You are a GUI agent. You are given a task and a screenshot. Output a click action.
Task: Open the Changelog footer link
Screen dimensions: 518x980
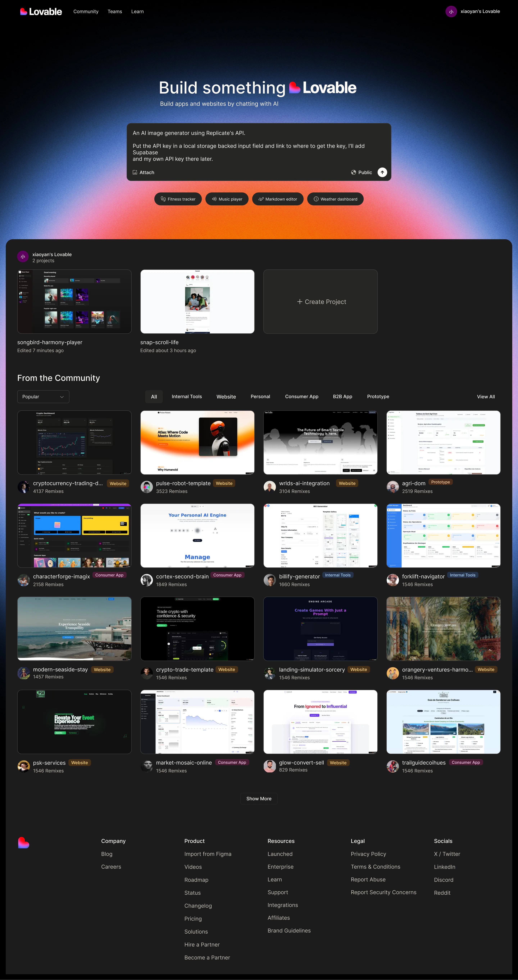(198, 906)
